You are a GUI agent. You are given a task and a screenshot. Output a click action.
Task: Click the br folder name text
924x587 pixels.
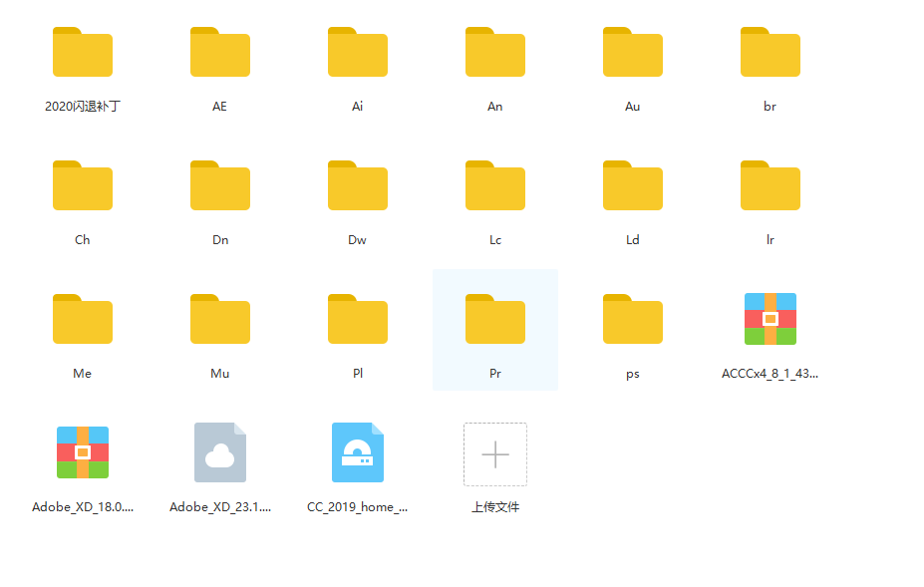tap(770, 106)
